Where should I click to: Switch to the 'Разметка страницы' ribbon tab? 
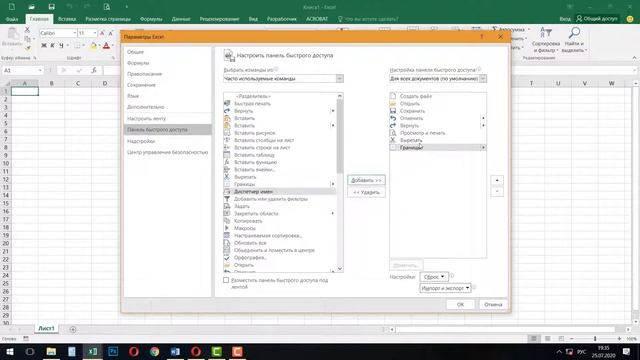click(x=108, y=19)
